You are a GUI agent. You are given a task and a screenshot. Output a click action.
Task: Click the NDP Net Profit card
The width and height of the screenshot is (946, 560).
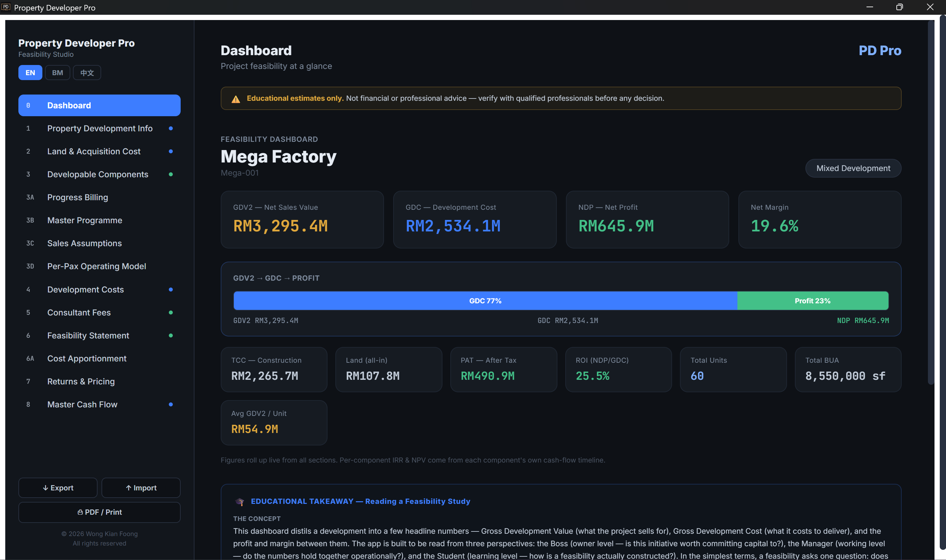click(647, 220)
